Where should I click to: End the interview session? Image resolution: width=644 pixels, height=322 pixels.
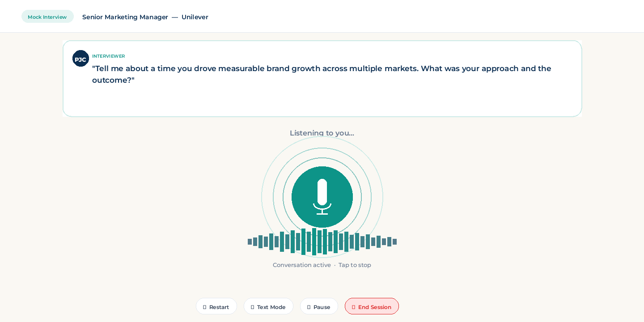click(372, 307)
